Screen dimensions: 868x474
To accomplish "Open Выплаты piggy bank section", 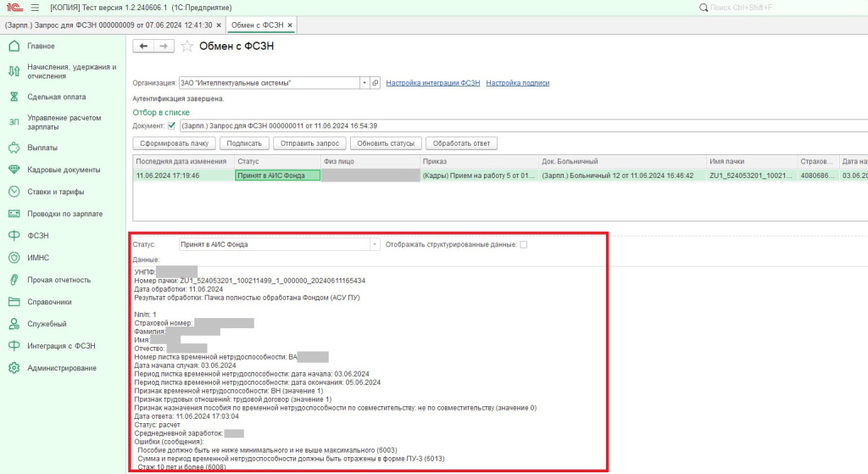I will click(x=14, y=148).
